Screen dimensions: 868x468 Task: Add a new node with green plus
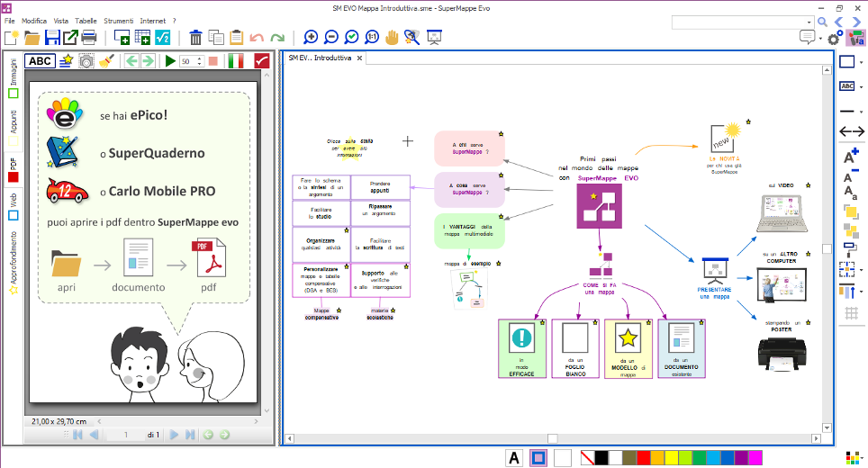click(122, 38)
